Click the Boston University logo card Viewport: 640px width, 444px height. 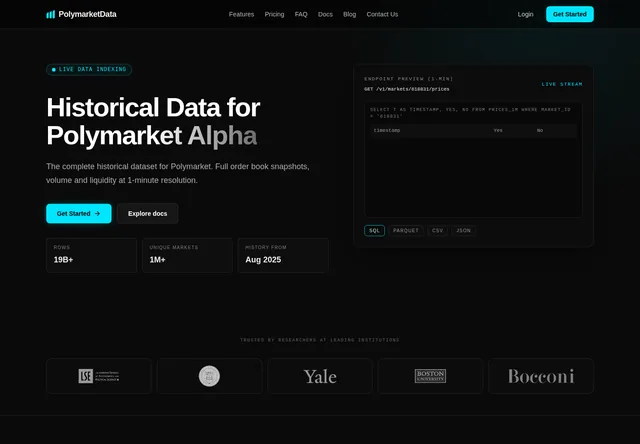point(430,376)
